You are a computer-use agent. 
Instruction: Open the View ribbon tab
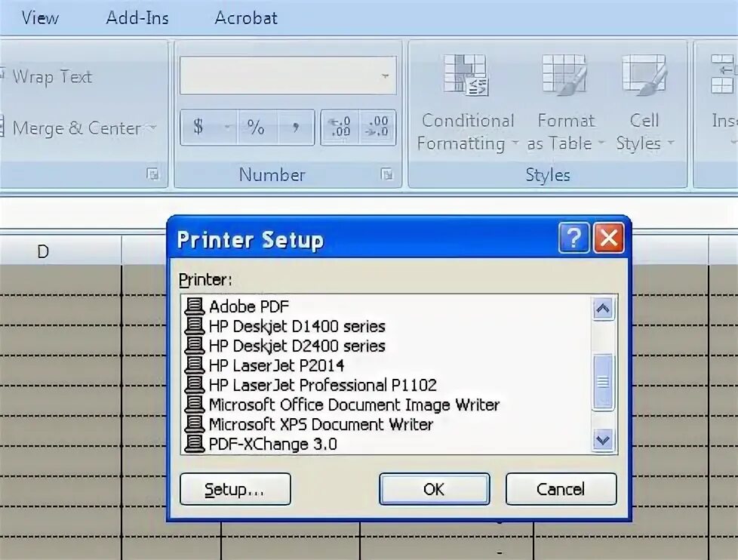(40, 18)
